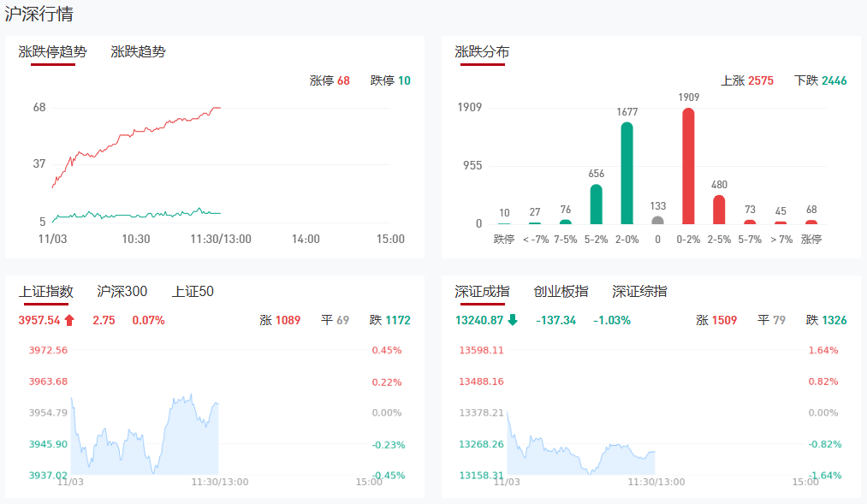
Task: Click the green 2-0% bar labeled 1677
Action: point(626,173)
